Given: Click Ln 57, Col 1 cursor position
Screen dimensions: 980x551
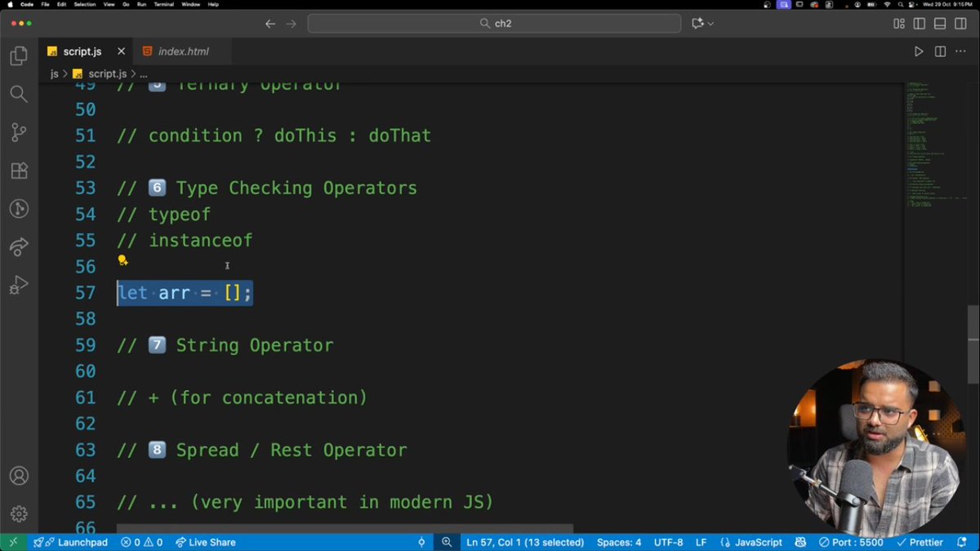Looking at the screenshot, I should [525, 542].
